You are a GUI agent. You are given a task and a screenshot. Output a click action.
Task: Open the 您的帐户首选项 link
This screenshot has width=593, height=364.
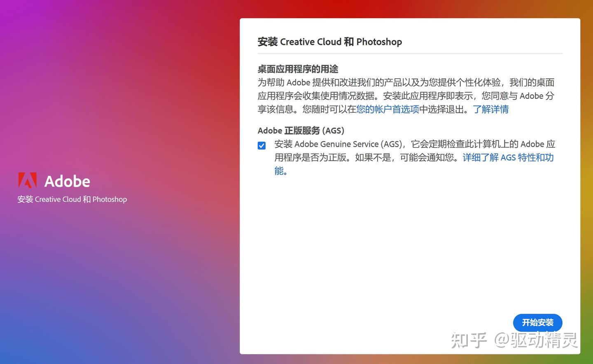pyautogui.click(x=388, y=109)
